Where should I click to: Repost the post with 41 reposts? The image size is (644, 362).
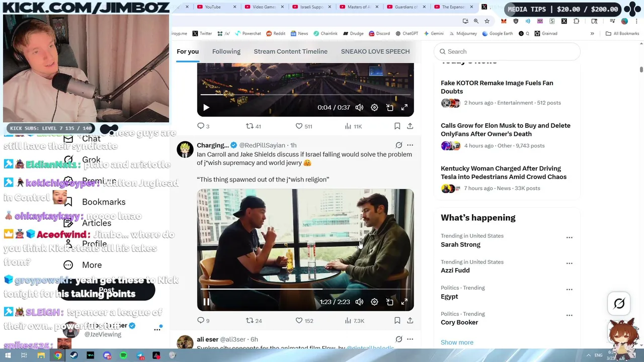(253, 126)
